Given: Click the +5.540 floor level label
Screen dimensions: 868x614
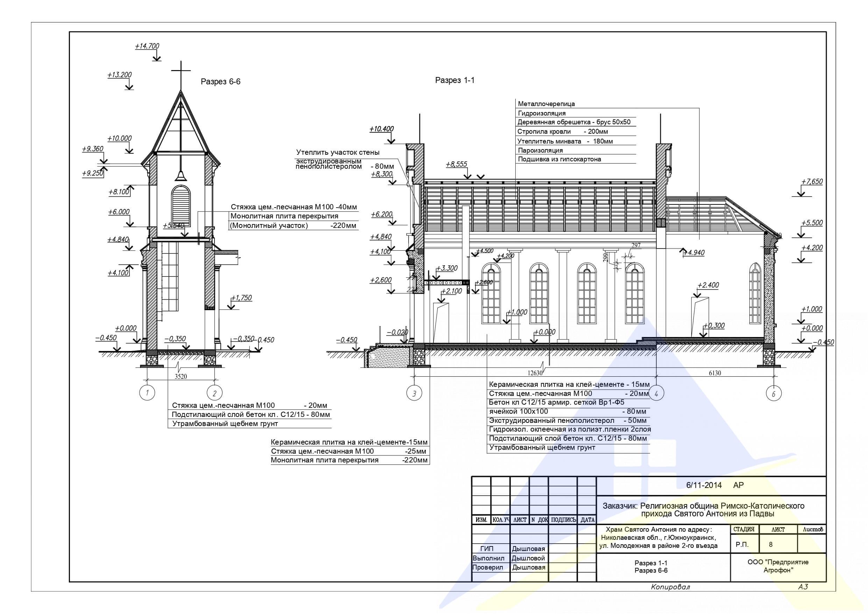Looking at the screenshot, I should tap(174, 226).
